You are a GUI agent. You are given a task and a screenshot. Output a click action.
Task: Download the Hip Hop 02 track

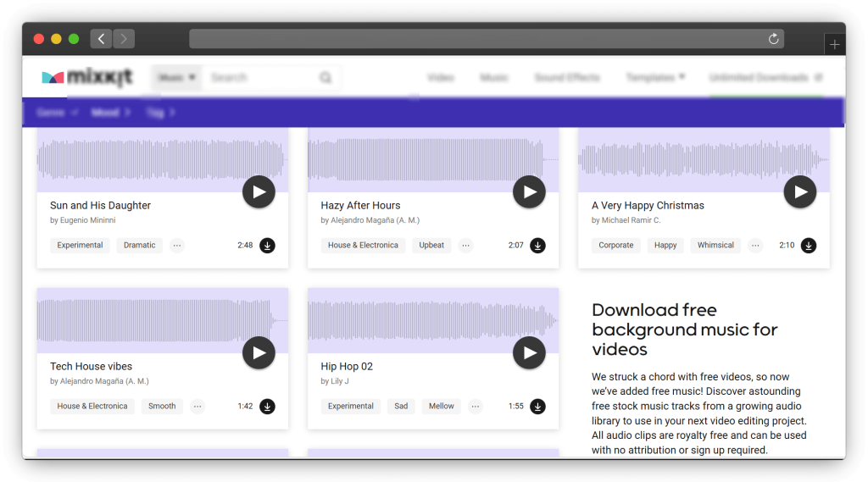[x=537, y=407]
